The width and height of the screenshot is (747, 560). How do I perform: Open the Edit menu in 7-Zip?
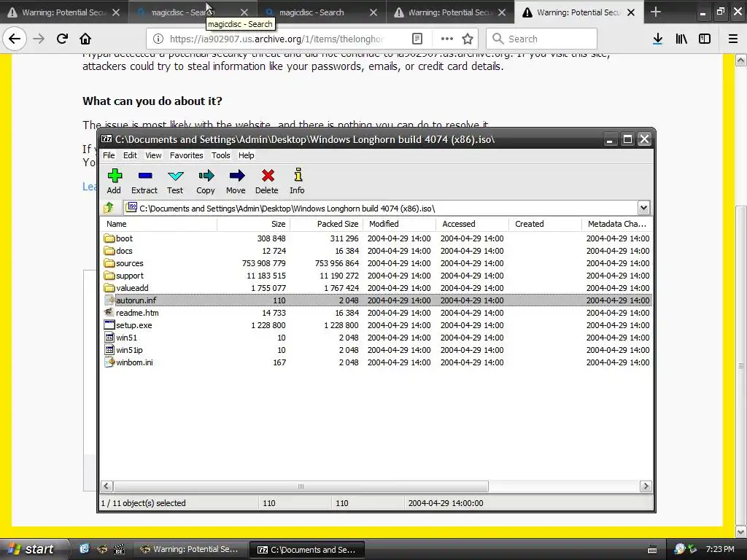point(130,155)
